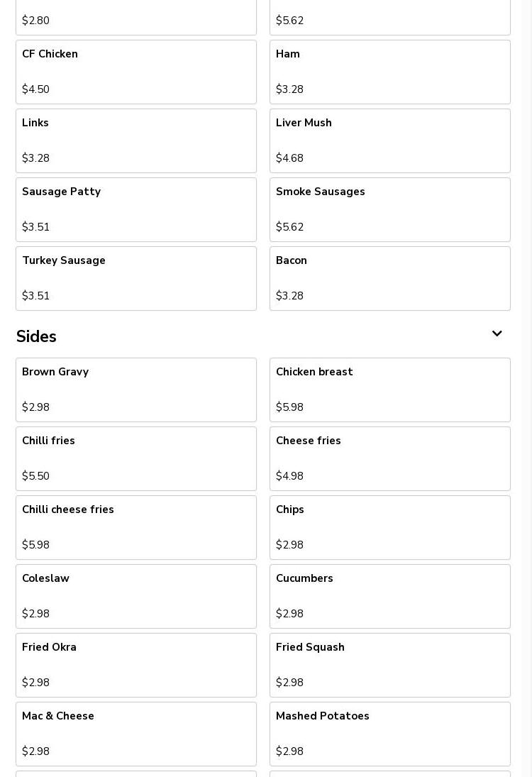Select the Turkey Sausage card
532x777 pixels.
(x=136, y=278)
